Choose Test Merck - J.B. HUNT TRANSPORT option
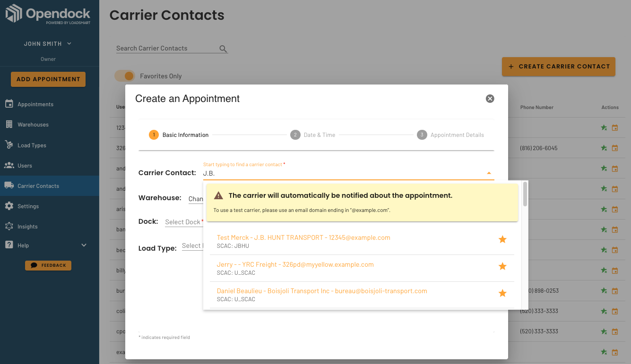This screenshot has height=364, width=631. point(362,241)
